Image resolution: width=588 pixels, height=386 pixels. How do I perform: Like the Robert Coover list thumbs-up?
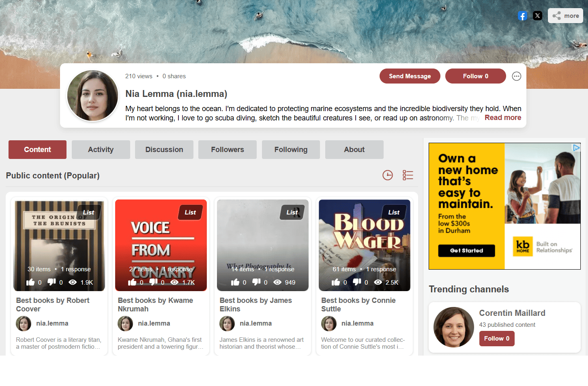click(x=31, y=282)
